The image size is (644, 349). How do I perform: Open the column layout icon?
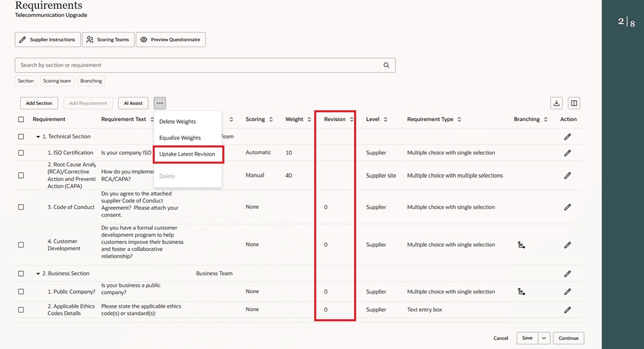(x=574, y=103)
